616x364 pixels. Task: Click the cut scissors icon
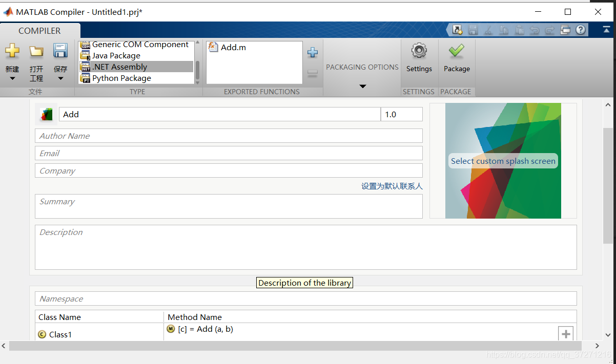pyautogui.click(x=488, y=30)
